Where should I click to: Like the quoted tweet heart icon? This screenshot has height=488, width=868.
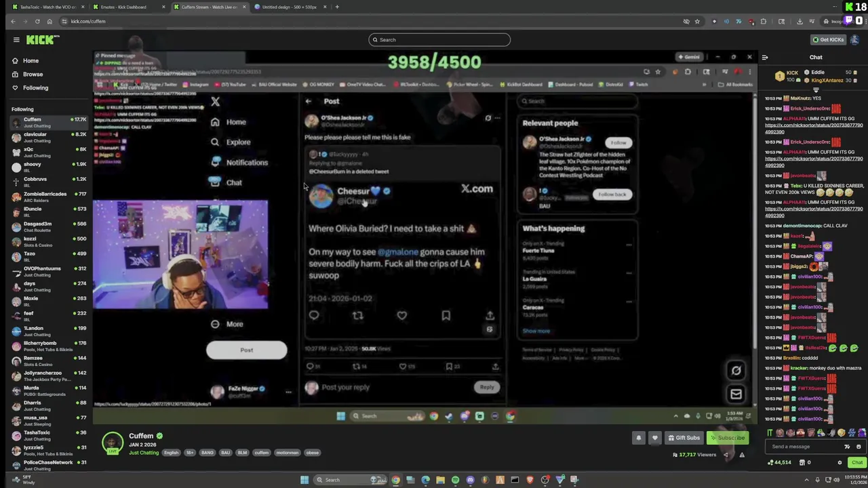coord(402,315)
